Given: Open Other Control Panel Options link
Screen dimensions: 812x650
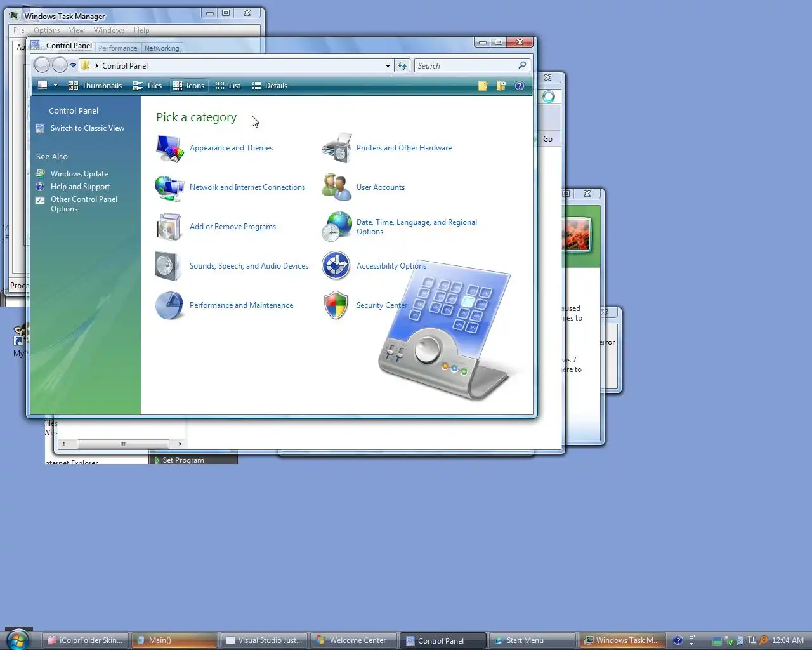Looking at the screenshot, I should tap(84, 204).
